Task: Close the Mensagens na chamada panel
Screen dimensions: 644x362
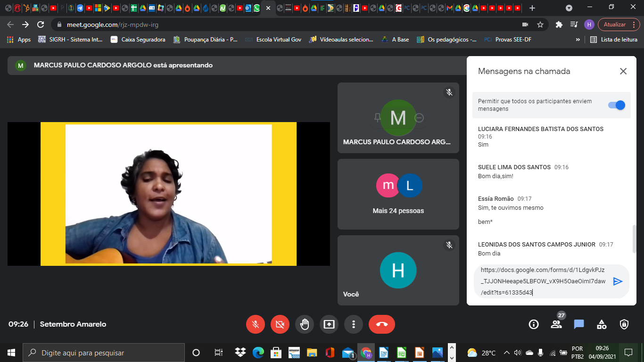Action: [x=623, y=71]
